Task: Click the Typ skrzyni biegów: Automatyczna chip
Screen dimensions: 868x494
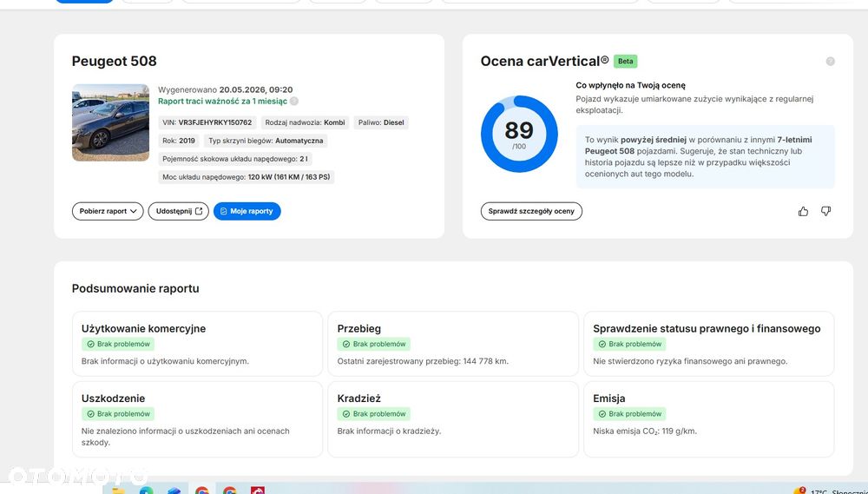Action: [x=266, y=141]
